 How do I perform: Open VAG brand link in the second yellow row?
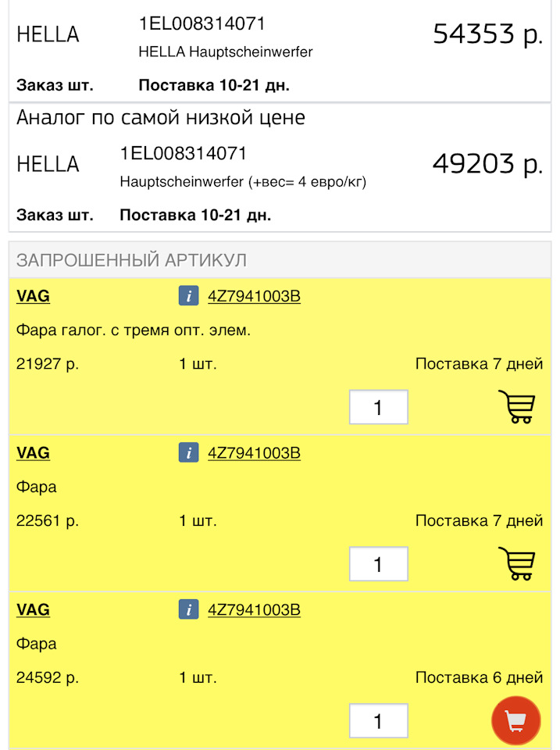[x=33, y=452]
